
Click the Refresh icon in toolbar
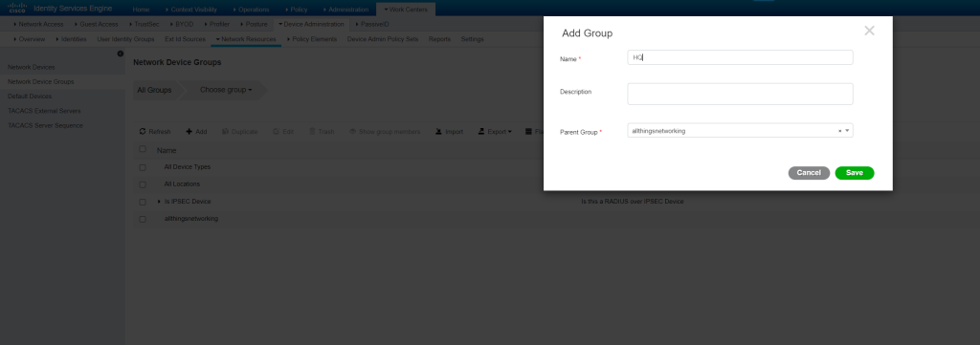(143, 132)
